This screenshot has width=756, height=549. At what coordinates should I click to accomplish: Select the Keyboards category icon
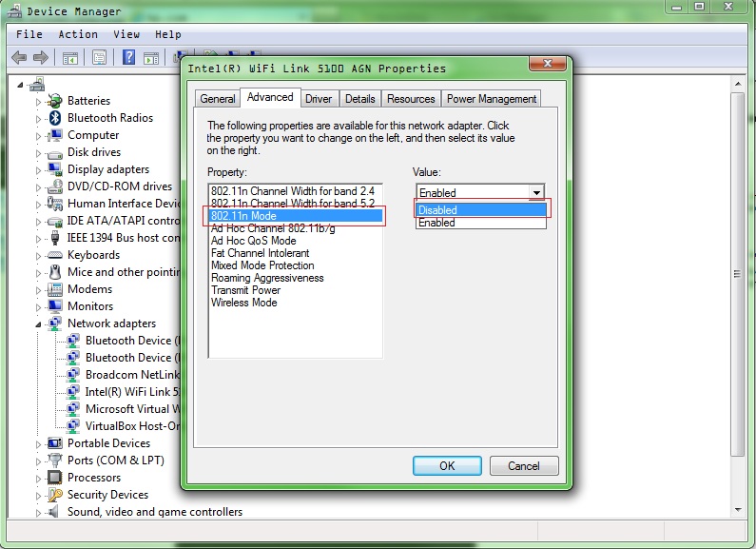(x=55, y=255)
